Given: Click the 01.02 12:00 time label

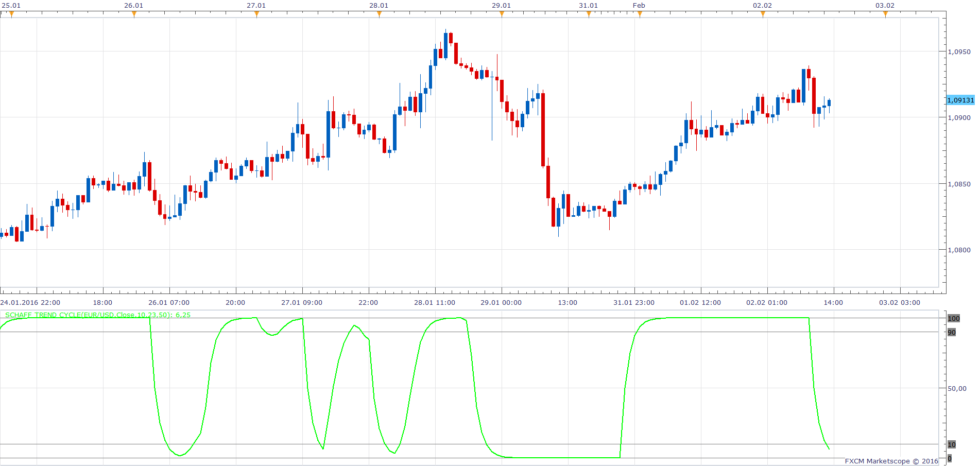Looking at the screenshot, I should click(x=700, y=302).
